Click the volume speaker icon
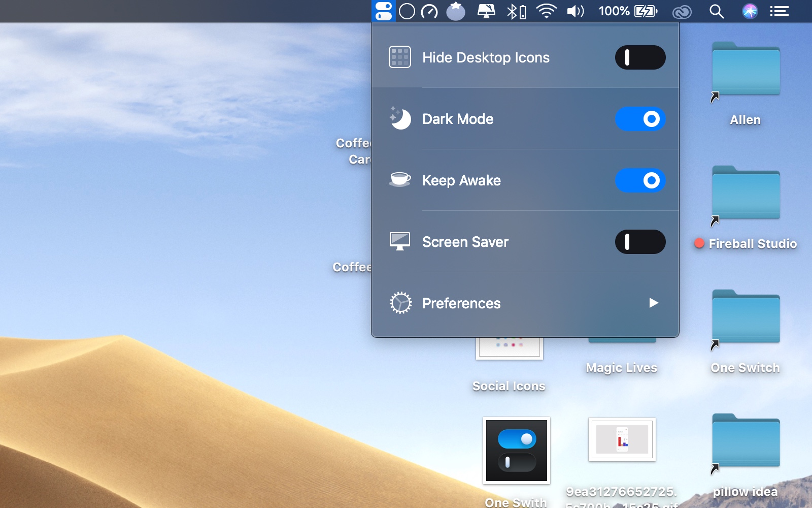 pos(576,11)
